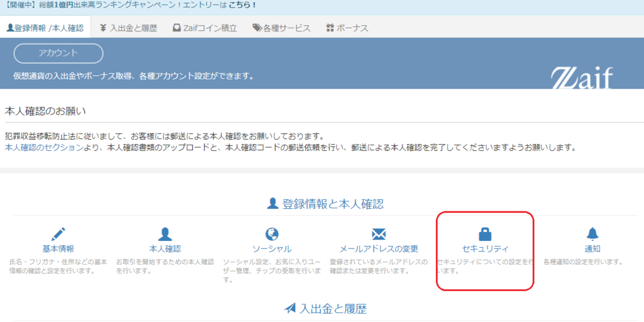Click the padlock icon above セキュリティ
The height and width of the screenshot is (322, 644).
(485, 234)
